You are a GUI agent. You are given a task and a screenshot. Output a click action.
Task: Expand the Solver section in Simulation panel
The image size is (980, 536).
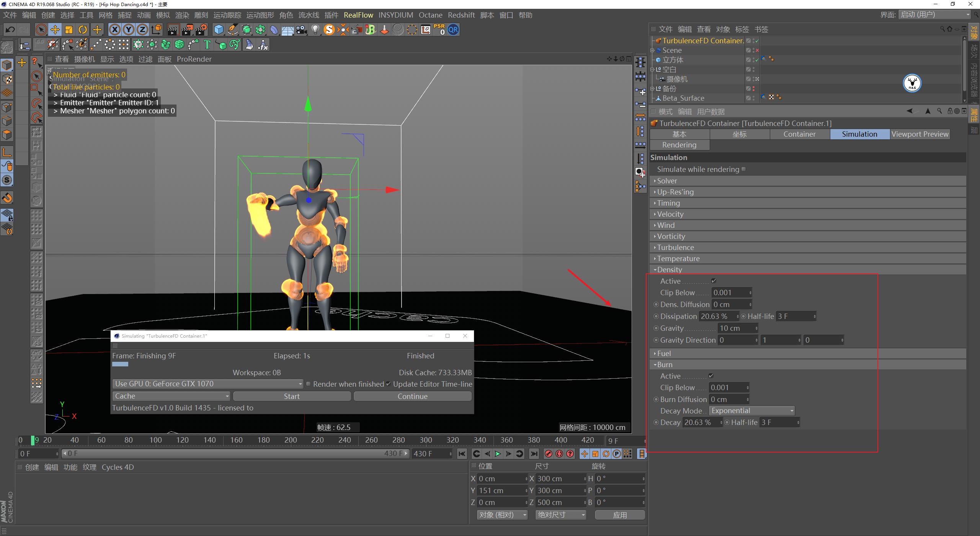coord(656,181)
